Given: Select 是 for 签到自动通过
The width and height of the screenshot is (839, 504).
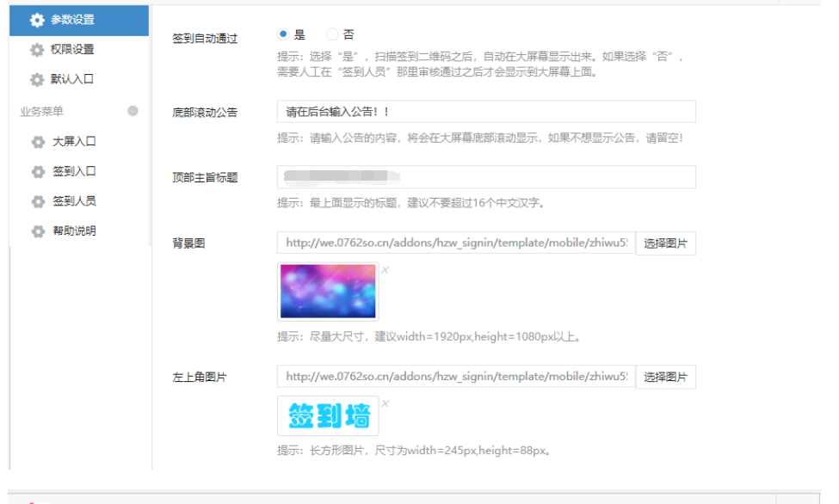Looking at the screenshot, I should pos(284,33).
